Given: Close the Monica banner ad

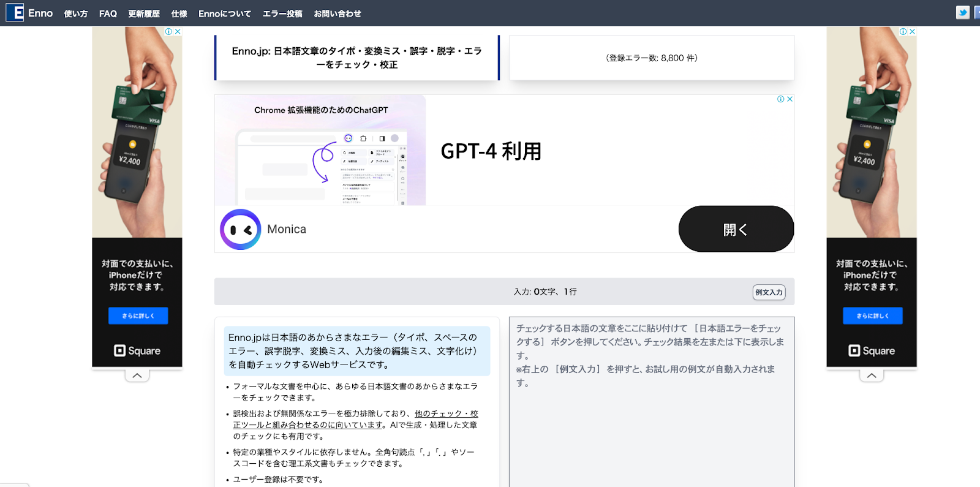Looking at the screenshot, I should coord(790,99).
